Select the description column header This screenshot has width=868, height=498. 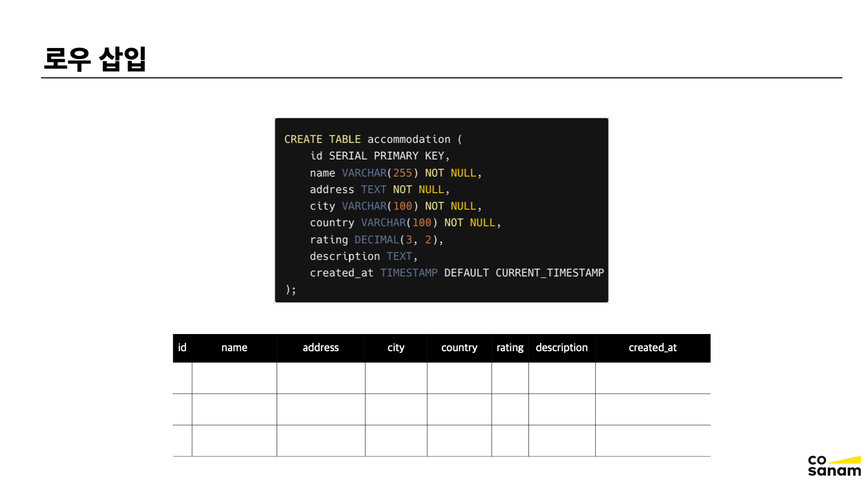pyautogui.click(x=562, y=348)
